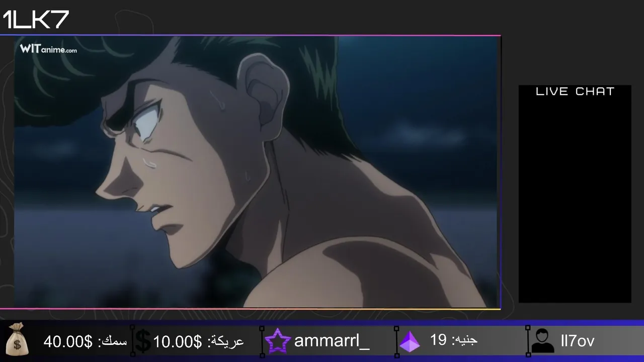
Task: Select the purple star icon
Action: click(x=278, y=341)
